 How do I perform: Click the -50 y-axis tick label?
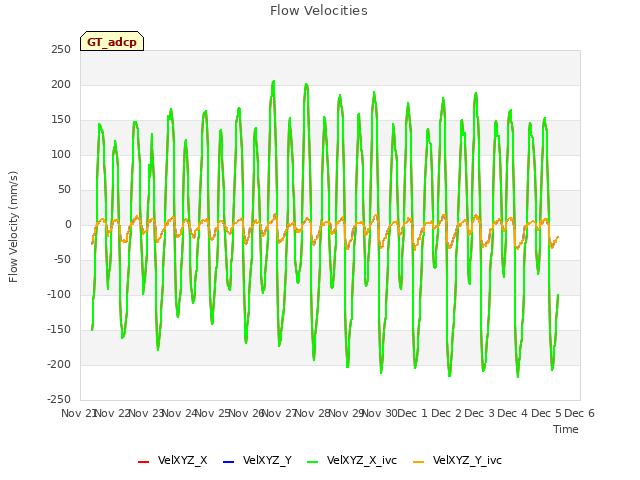coord(62,260)
